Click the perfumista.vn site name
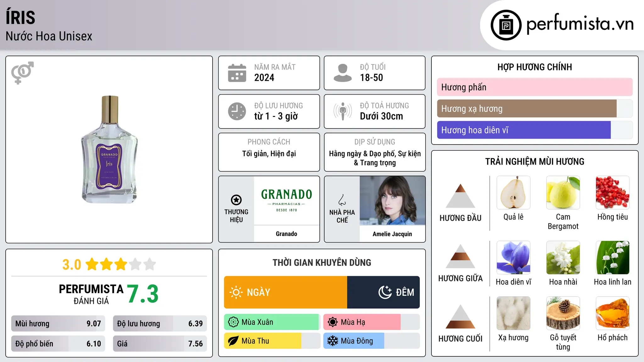This screenshot has height=362, width=644. click(580, 24)
